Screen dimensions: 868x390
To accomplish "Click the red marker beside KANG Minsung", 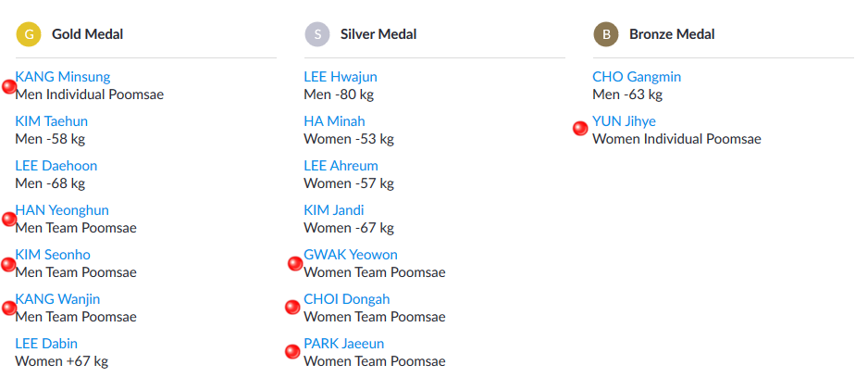I will click(9, 86).
